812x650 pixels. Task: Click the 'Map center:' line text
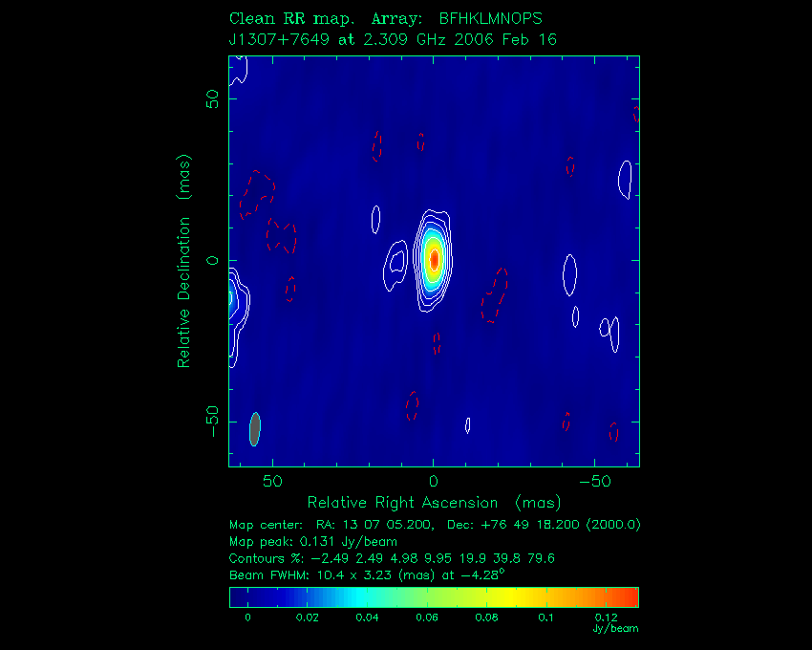[435, 525]
